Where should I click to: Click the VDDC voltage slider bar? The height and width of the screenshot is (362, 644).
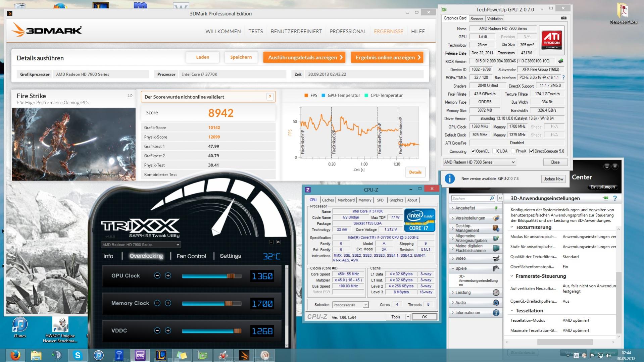pyautogui.click(x=211, y=331)
